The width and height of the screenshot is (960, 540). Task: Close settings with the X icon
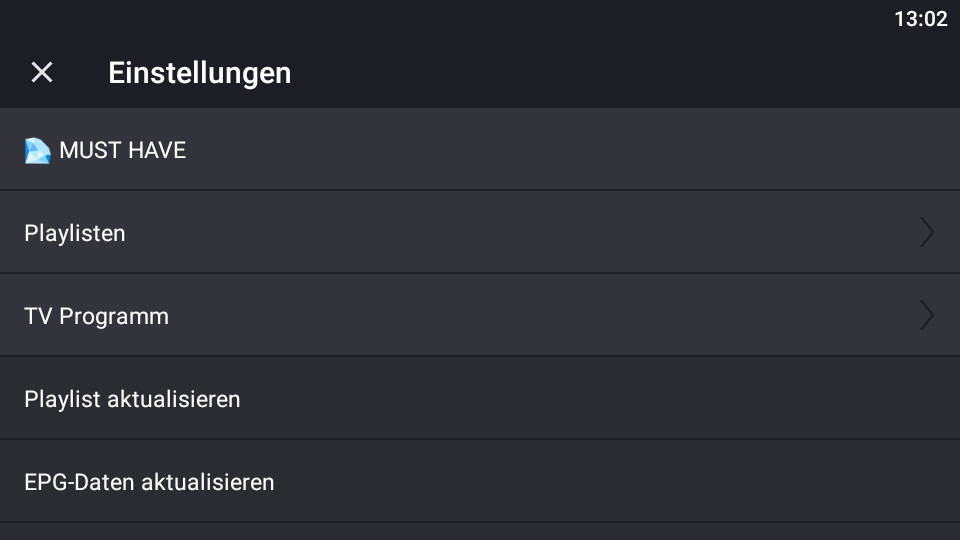point(42,72)
